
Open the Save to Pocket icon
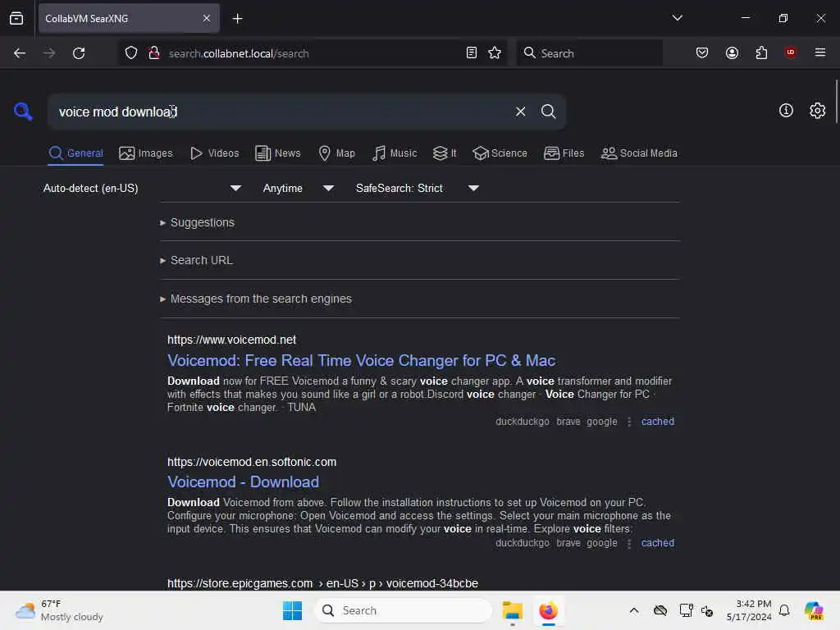click(x=702, y=52)
